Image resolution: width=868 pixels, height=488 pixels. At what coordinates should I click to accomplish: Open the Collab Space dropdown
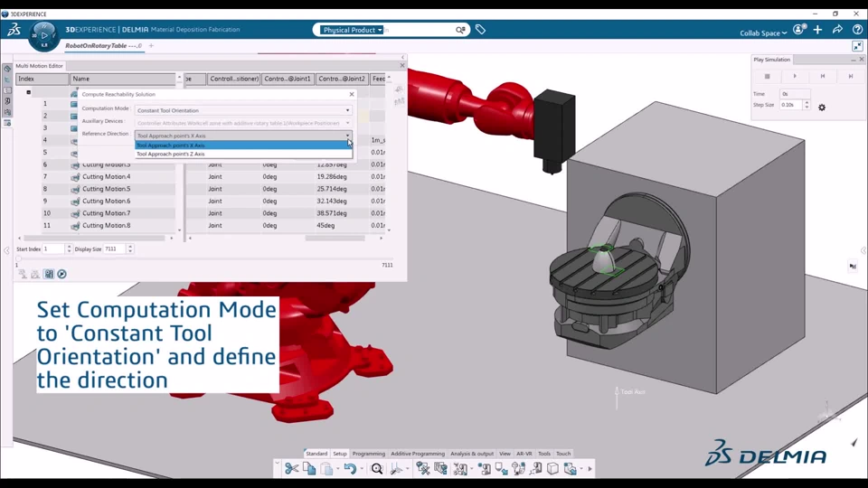point(763,33)
